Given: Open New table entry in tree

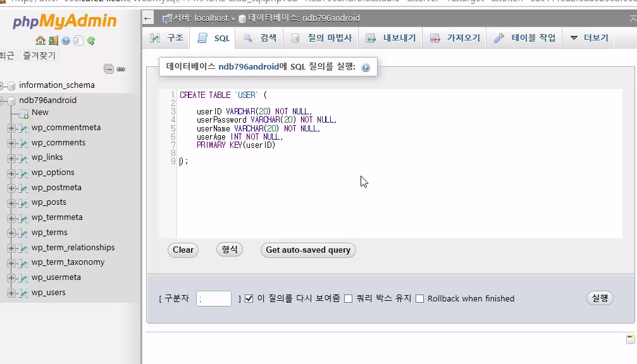Looking at the screenshot, I should click(40, 112).
